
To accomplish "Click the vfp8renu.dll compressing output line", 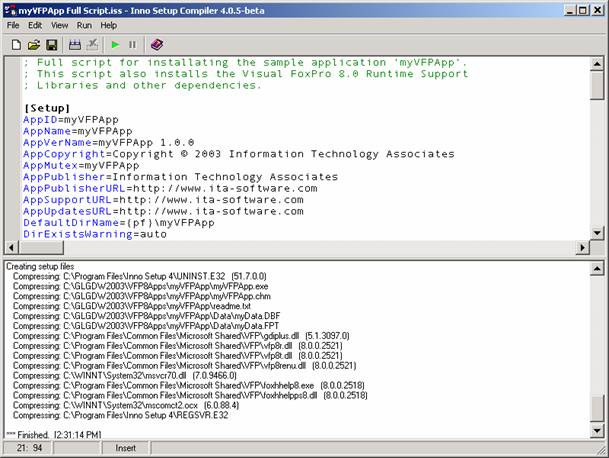I will [x=184, y=366].
